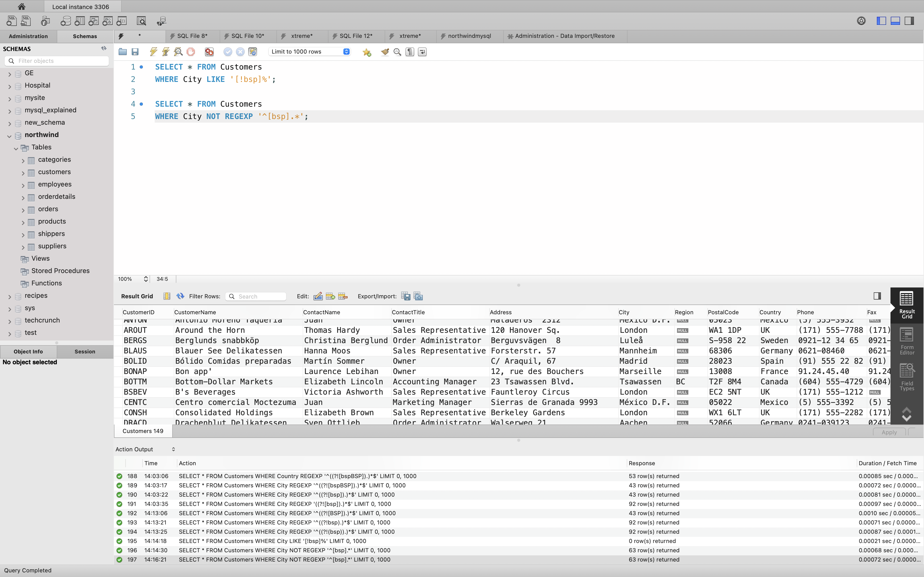Toggle invisible characters pilcrow button
The width and height of the screenshot is (924, 577).
tap(410, 52)
